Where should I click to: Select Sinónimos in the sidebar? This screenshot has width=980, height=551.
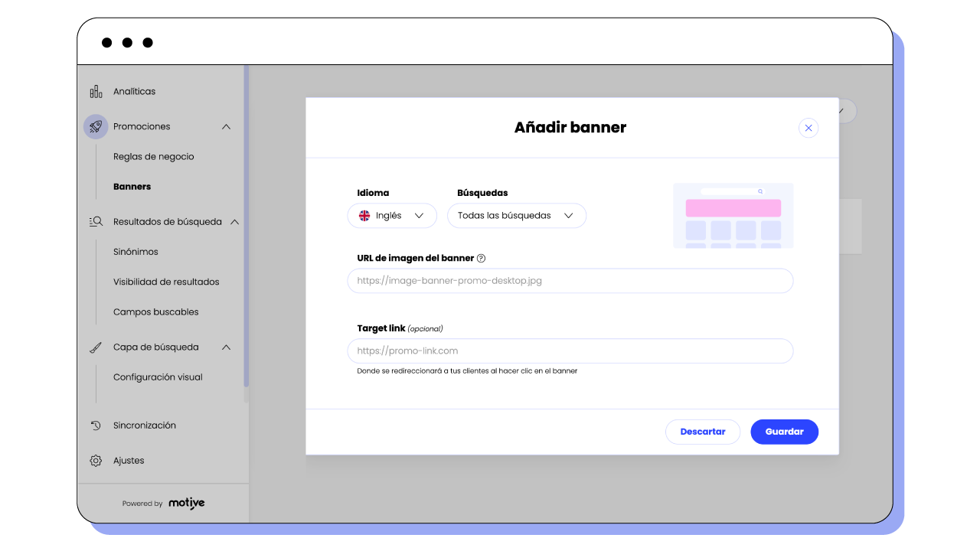(136, 252)
